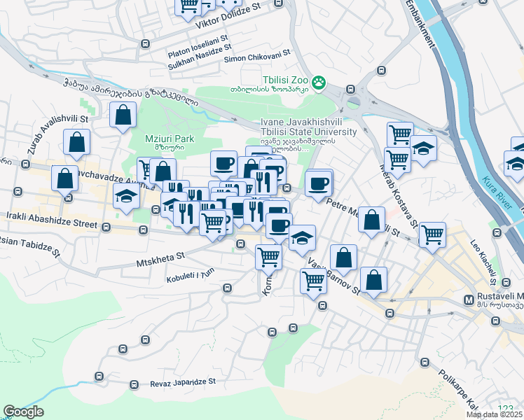Select bus stop icon near Kobuleti I Turn
Image resolution: width=524 pixels, height=420 pixels.
pyautogui.click(x=227, y=288)
